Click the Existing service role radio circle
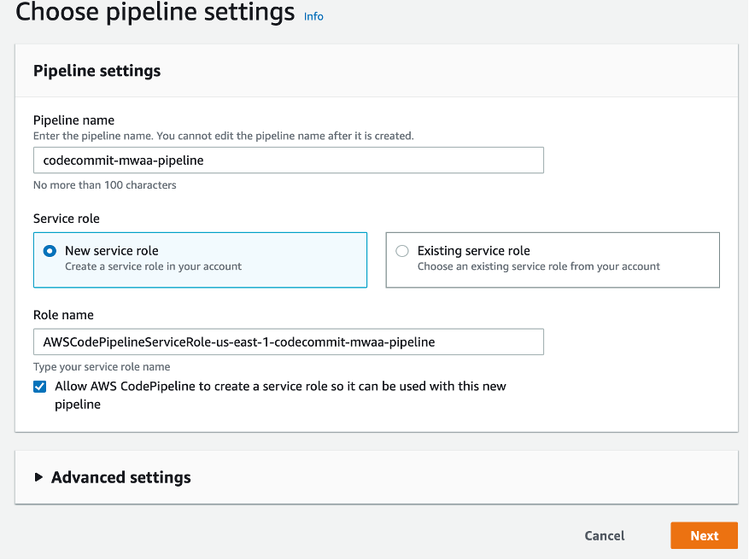Viewport: 749px width, 560px height. (402, 251)
